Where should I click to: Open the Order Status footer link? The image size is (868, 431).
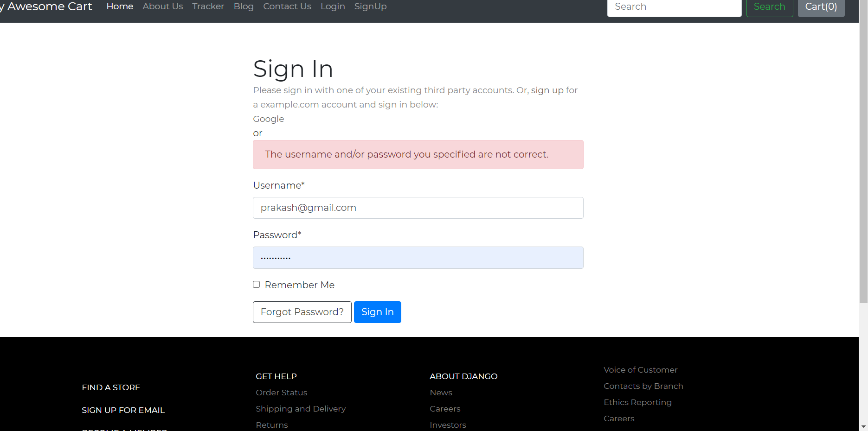tap(281, 392)
